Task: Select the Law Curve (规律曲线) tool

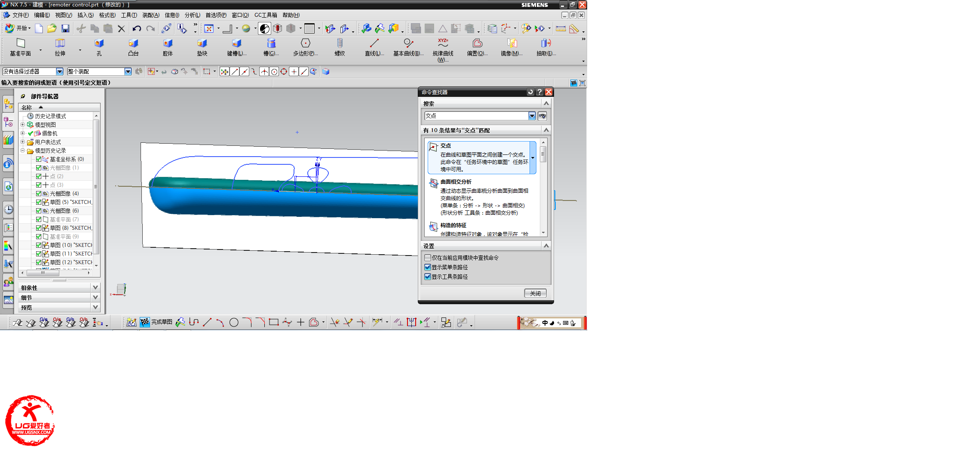Action: tap(443, 50)
